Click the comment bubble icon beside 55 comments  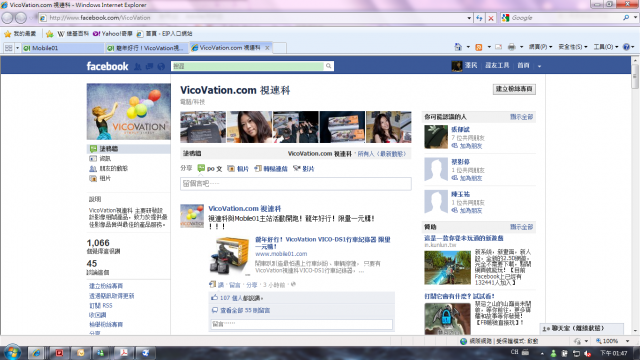(215, 311)
